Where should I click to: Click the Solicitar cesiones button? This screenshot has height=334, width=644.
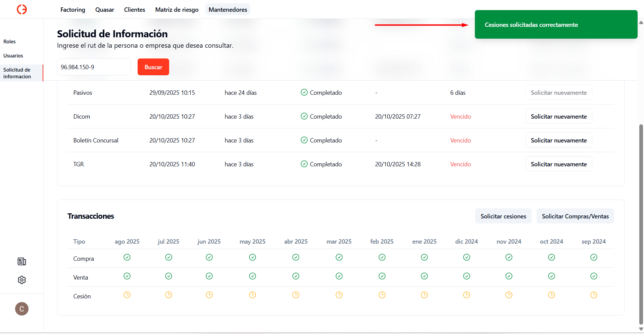tap(503, 216)
